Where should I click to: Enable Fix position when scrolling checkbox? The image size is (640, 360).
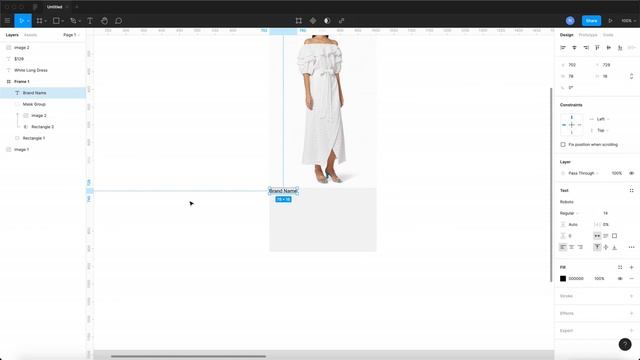pyautogui.click(x=563, y=144)
